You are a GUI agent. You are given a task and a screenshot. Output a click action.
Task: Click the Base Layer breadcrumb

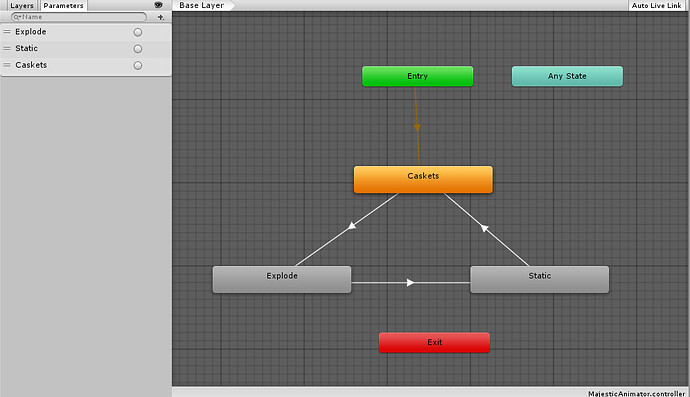(202, 5)
